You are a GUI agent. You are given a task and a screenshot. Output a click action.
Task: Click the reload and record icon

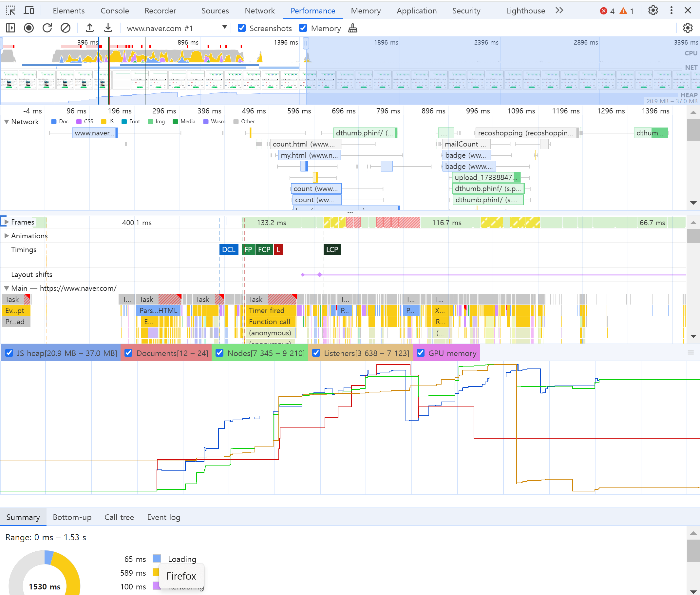click(x=47, y=28)
